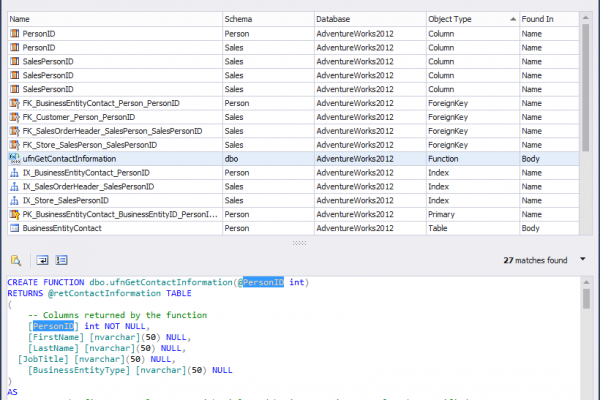Select PK_BusinessEntityContact_BusinessEntityID_PersonI... name
This screenshot has width=600, height=400.
tap(120, 214)
